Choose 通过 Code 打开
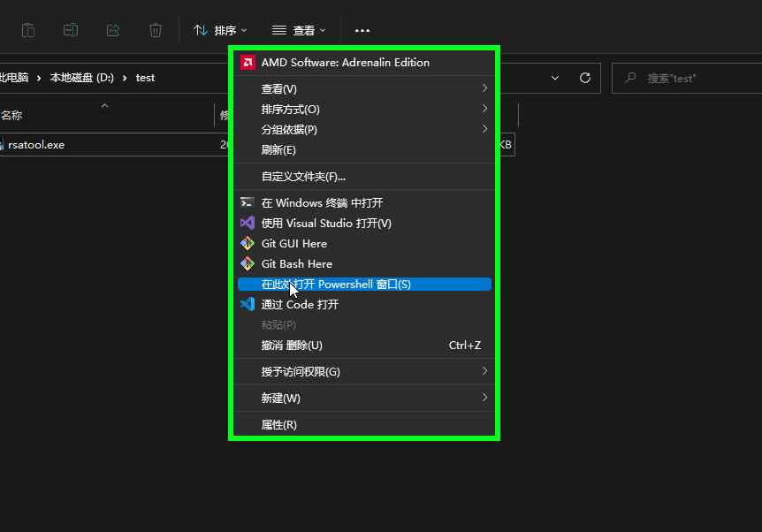 [364, 305]
